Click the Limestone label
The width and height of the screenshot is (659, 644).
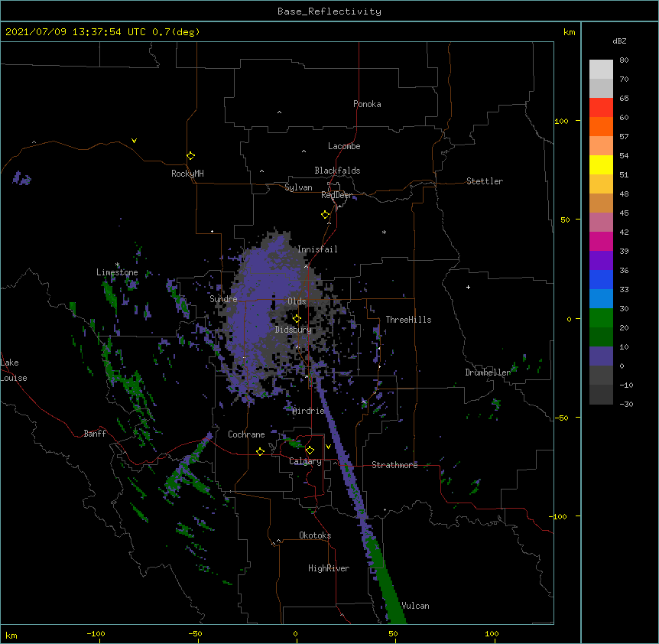pyautogui.click(x=117, y=272)
